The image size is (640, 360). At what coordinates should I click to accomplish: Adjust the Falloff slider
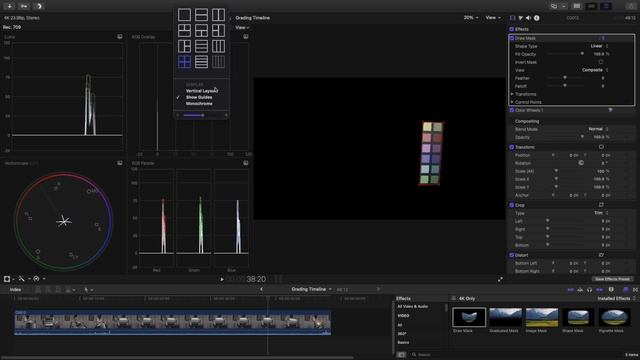(x=565, y=86)
